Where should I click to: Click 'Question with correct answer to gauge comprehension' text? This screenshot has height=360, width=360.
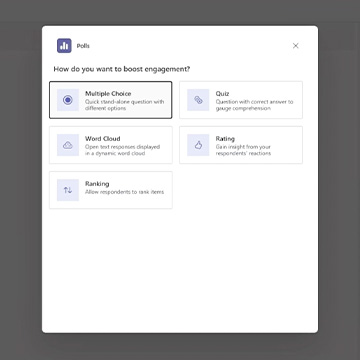tap(254, 105)
